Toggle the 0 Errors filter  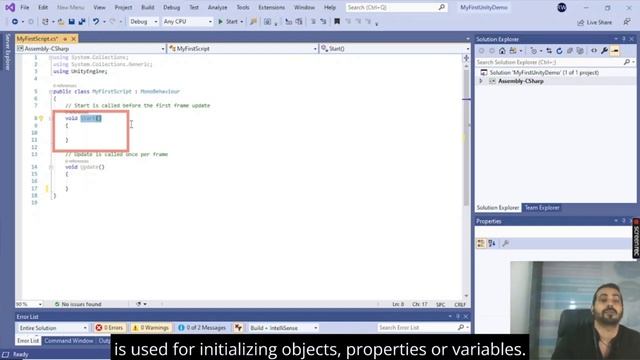coord(109,328)
